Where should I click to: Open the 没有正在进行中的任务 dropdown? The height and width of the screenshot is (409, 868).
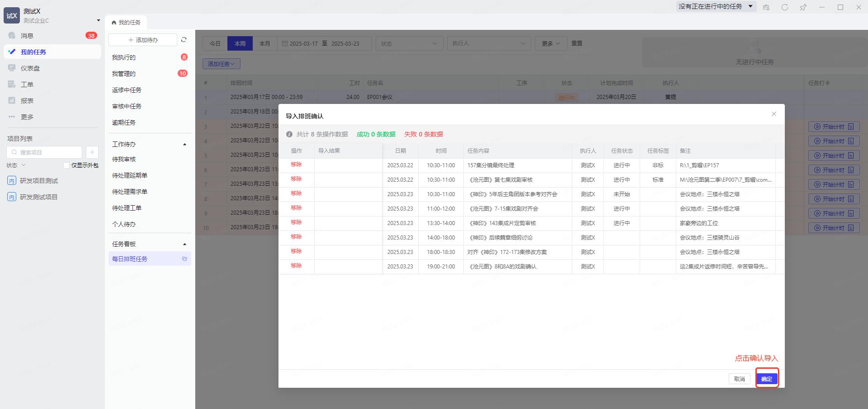click(x=716, y=7)
